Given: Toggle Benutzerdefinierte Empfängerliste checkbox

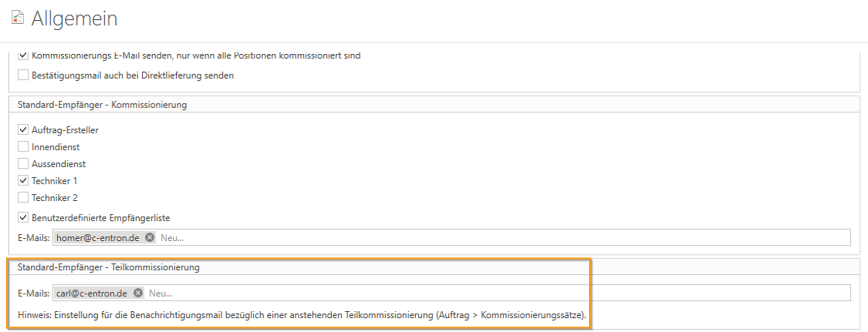Looking at the screenshot, I should tap(23, 218).
